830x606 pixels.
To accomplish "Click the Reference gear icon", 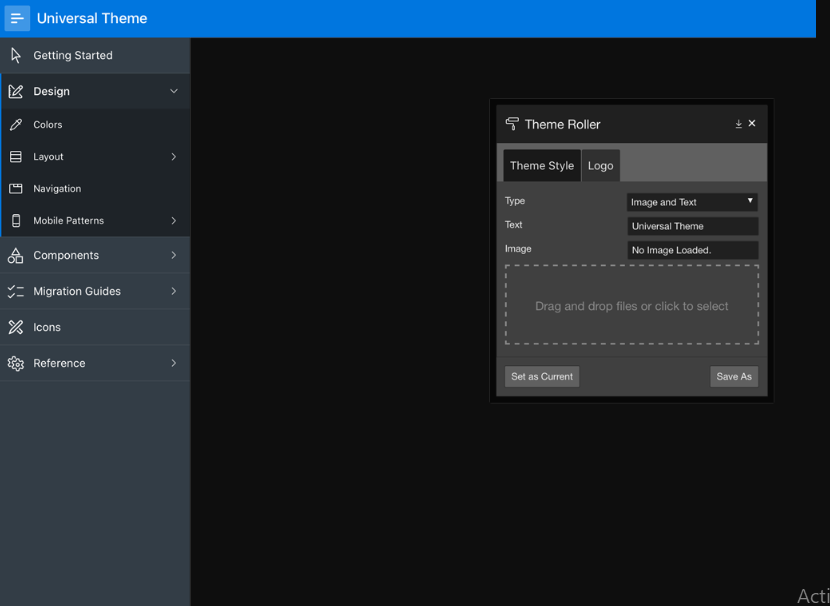I will [15, 364].
